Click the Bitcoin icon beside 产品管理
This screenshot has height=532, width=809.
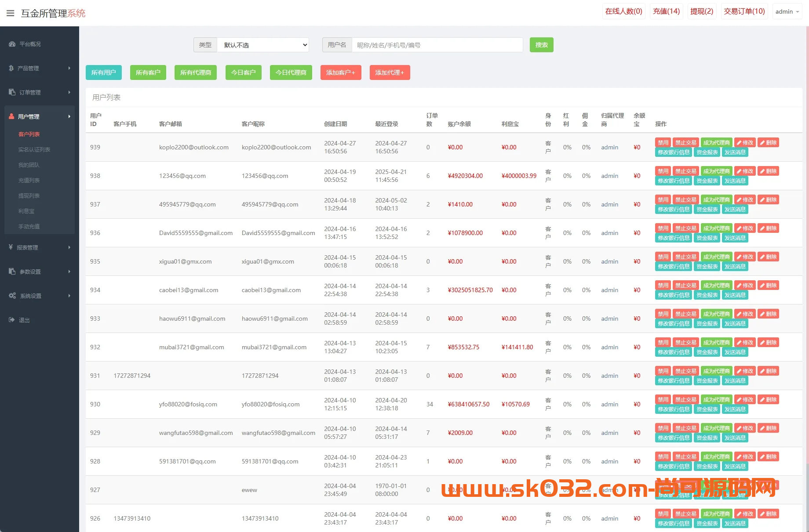point(11,68)
